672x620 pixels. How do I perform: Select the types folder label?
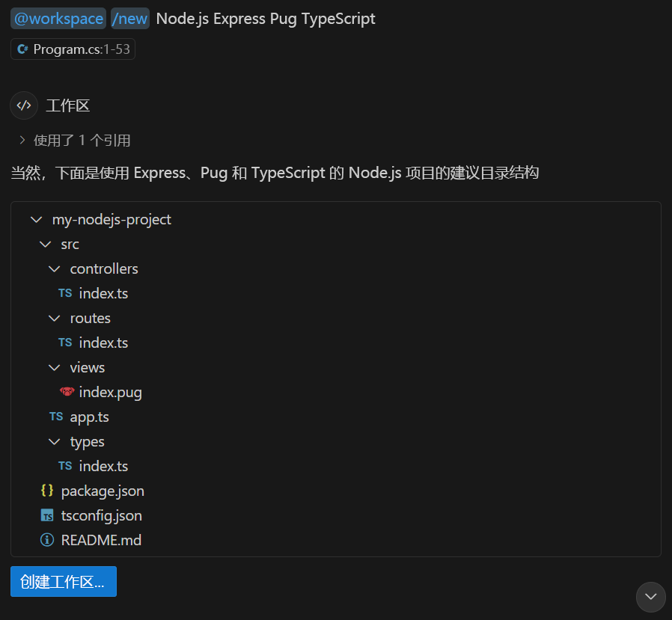[x=87, y=442]
